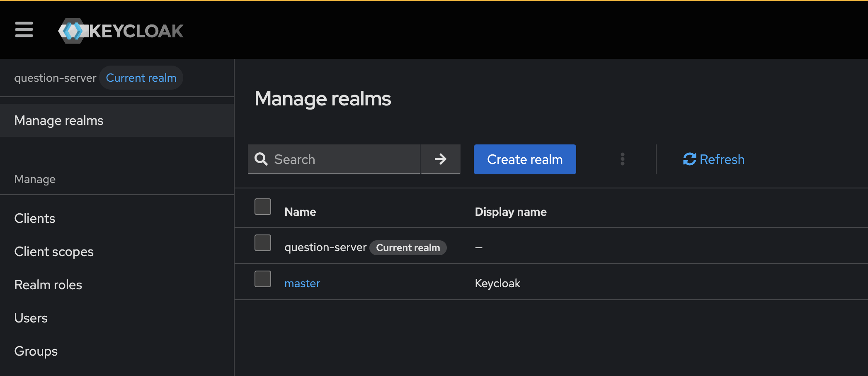Submit search with the arrow button
Viewport: 868px width, 376px height.
click(440, 159)
